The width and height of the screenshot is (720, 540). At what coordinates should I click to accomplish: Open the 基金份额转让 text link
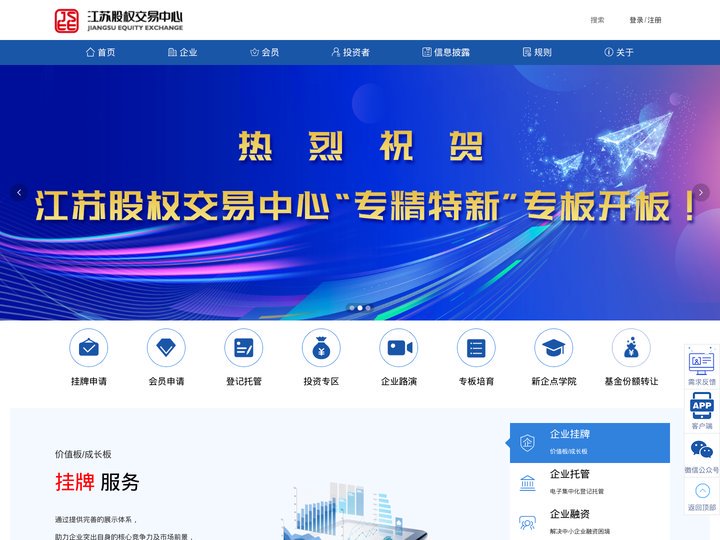click(x=631, y=381)
